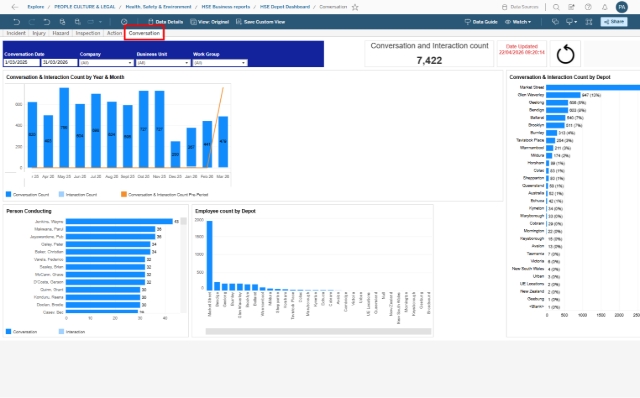Open the Company filter dropdown
Image resolution: width=640 pixels, height=398 pixels.
click(106, 63)
